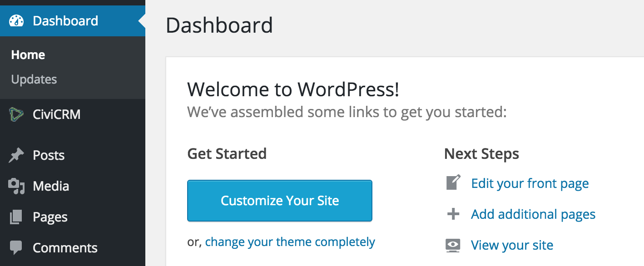Open the Posts menu item
Screen dimensions: 644x266
[48, 155]
